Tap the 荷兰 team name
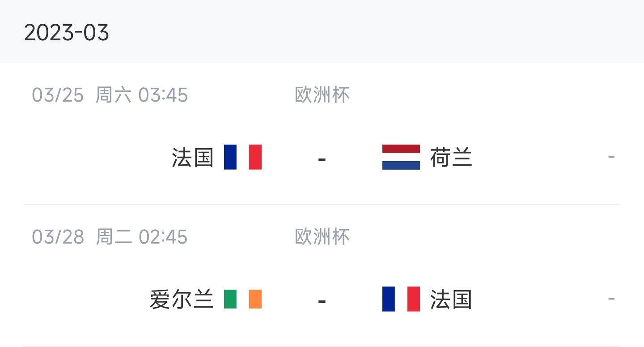Image resolution: width=644 pixels, height=347 pixels. point(451,158)
